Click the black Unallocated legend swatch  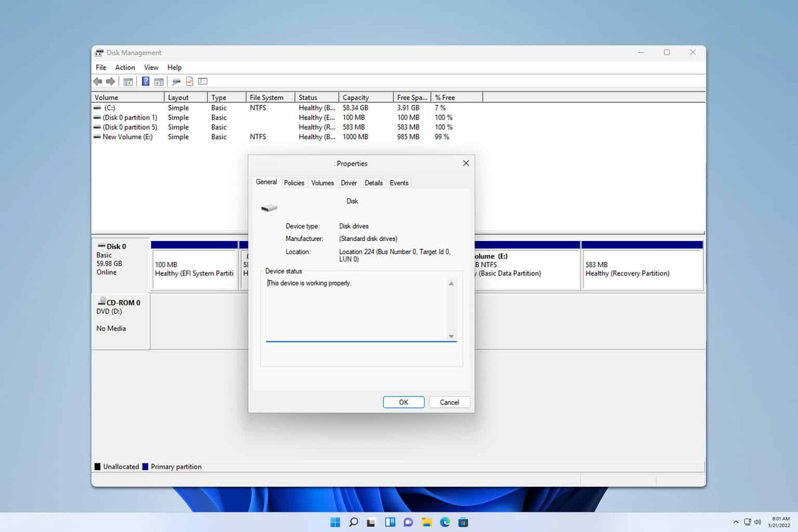[97, 467]
